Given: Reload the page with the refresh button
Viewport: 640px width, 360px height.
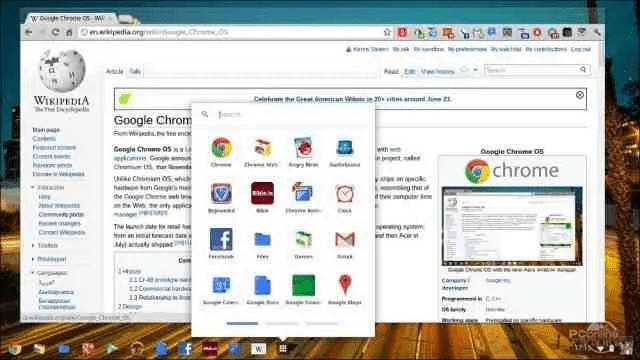Looking at the screenshot, I should (55, 32).
